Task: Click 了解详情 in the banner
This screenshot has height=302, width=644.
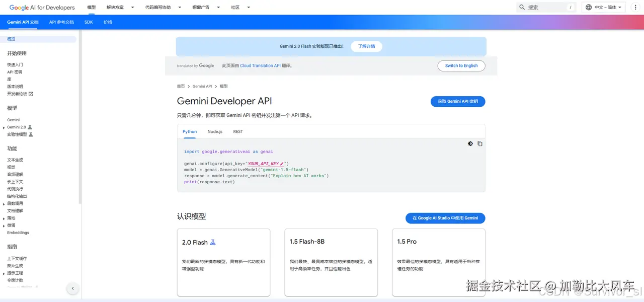Action: pos(366,46)
